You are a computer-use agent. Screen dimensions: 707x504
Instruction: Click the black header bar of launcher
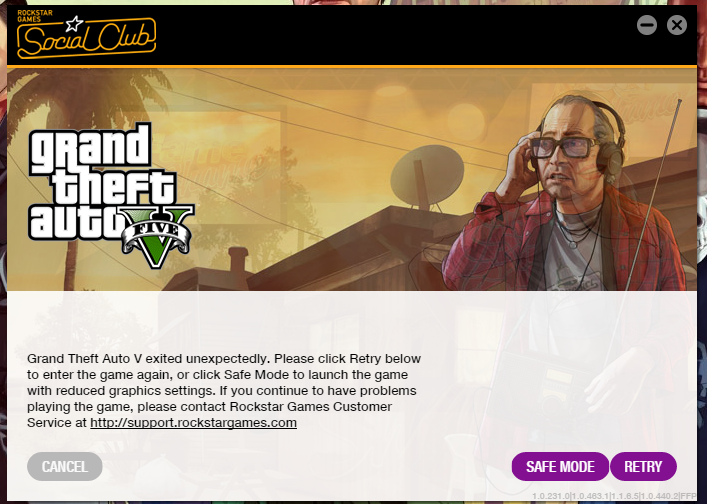352,36
